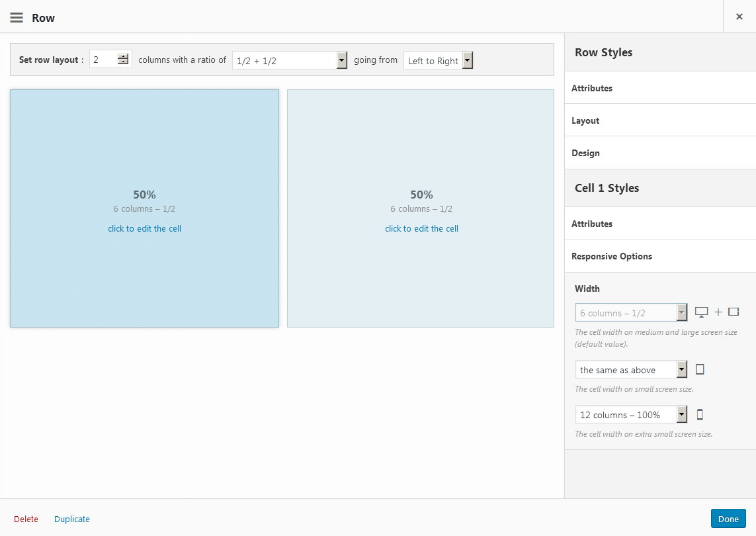This screenshot has height=536, width=756.
Task: Open the 12 columns – 100% dropdown
Action: [631, 414]
